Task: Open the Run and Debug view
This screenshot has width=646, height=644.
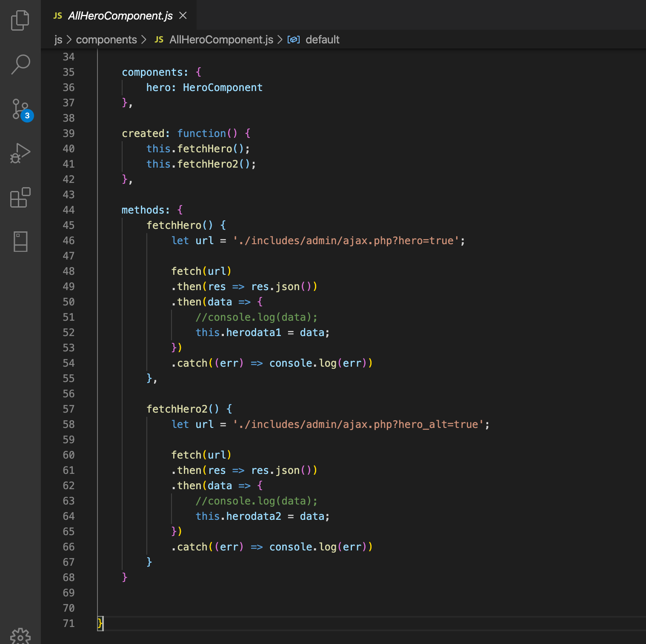Action: click(x=20, y=153)
